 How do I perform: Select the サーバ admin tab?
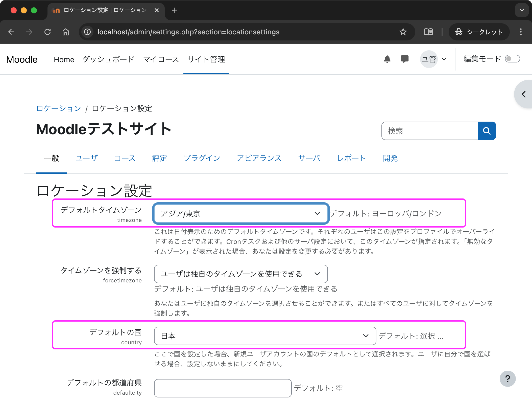click(x=309, y=158)
